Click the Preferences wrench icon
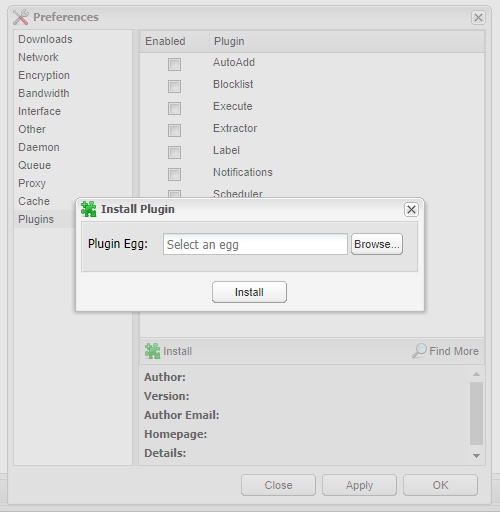The height and width of the screenshot is (512, 500). pos(21,17)
